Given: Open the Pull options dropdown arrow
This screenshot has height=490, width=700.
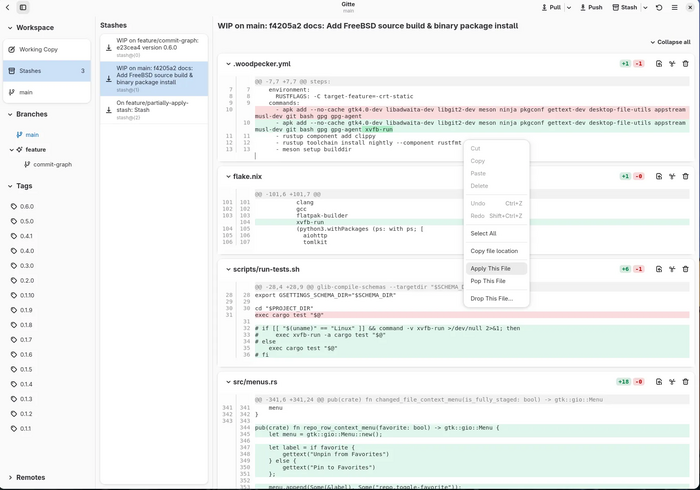Looking at the screenshot, I should pyautogui.click(x=569, y=8).
